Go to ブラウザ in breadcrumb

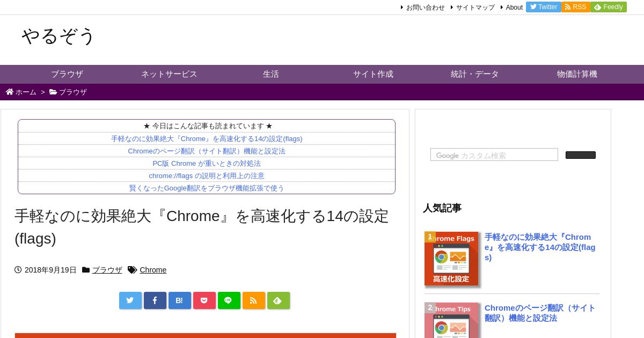(73, 92)
